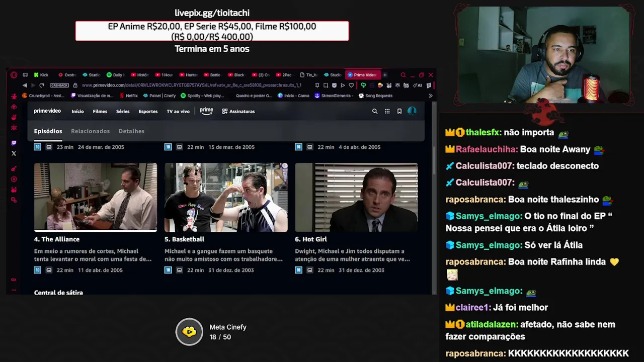Click chat username atiladalazen
Image resolution: width=644 pixels, height=362 pixels.
491,325
